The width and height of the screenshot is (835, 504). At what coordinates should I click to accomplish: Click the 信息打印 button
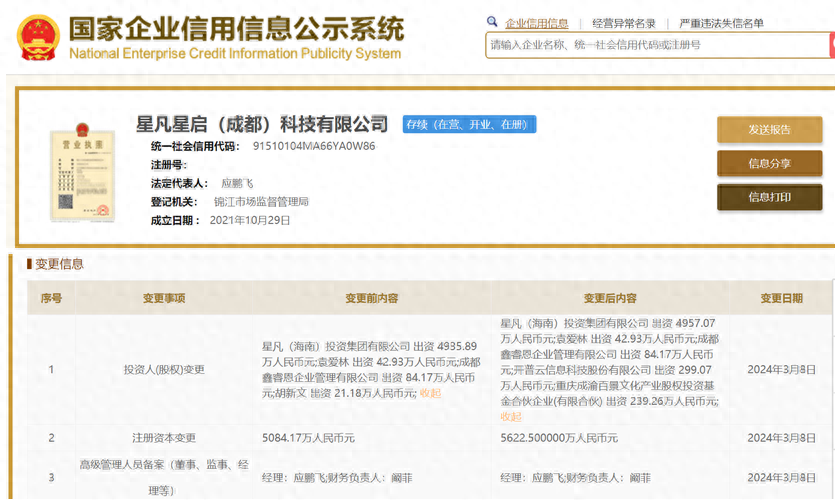tap(769, 197)
